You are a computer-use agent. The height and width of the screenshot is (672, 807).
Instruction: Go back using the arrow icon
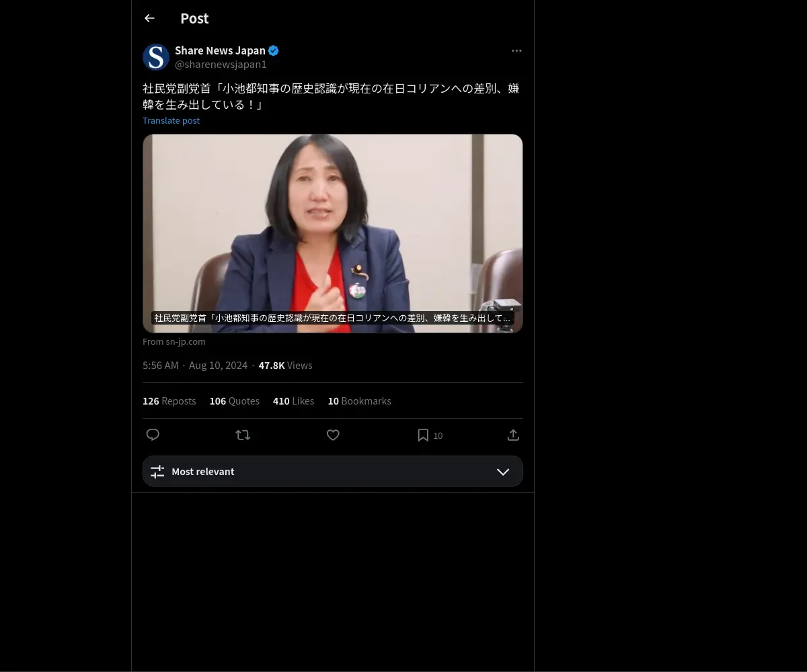(x=149, y=18)
